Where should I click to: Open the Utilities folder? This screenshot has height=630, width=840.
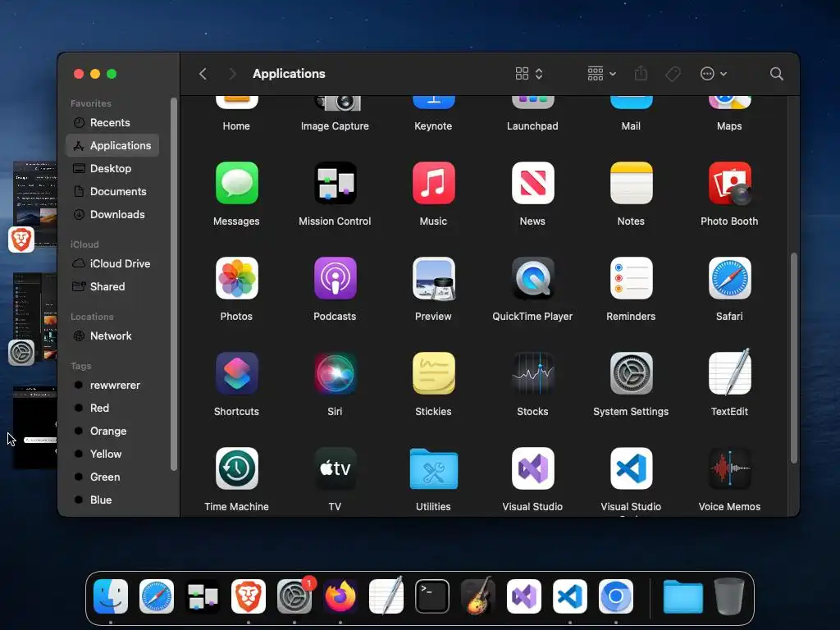tap(433, 468)
